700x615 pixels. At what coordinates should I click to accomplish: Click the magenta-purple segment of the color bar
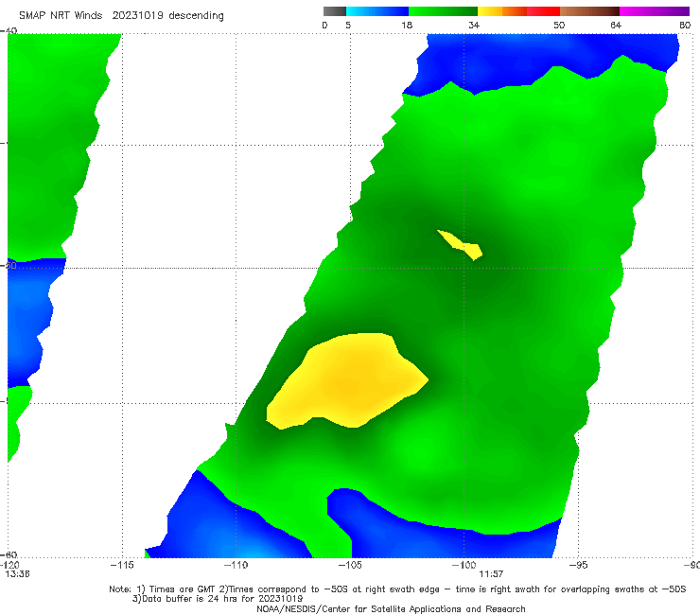pyautogui.click(x=655, y=11)
